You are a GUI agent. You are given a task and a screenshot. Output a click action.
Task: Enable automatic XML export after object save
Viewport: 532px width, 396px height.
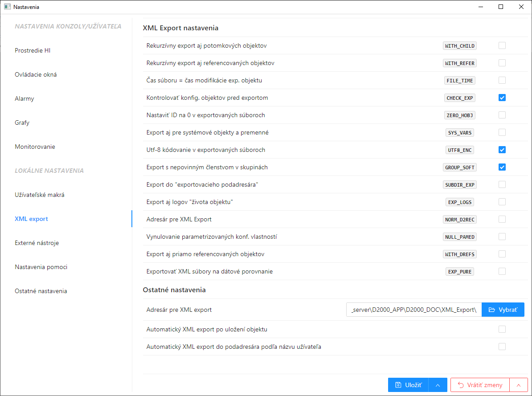click(x=502, y=329)
